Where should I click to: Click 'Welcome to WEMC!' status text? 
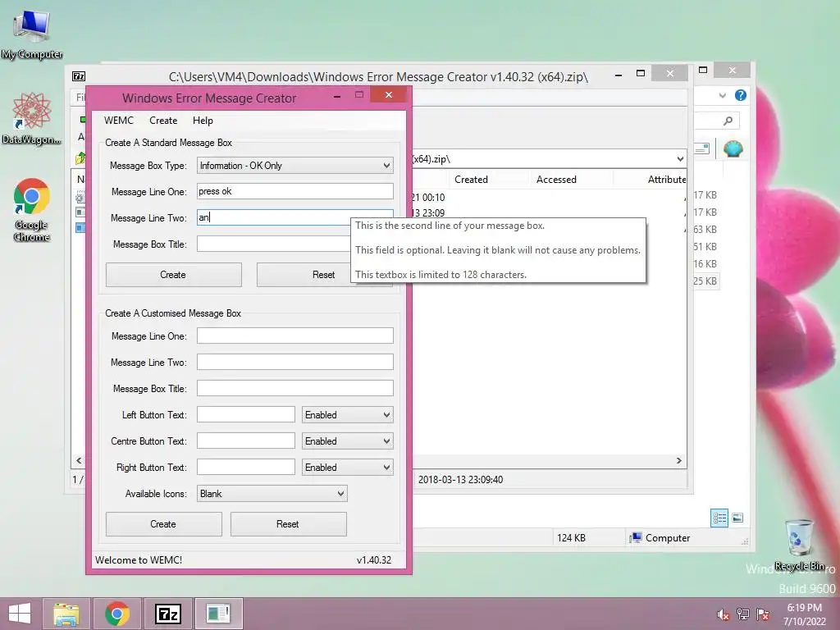139,559
